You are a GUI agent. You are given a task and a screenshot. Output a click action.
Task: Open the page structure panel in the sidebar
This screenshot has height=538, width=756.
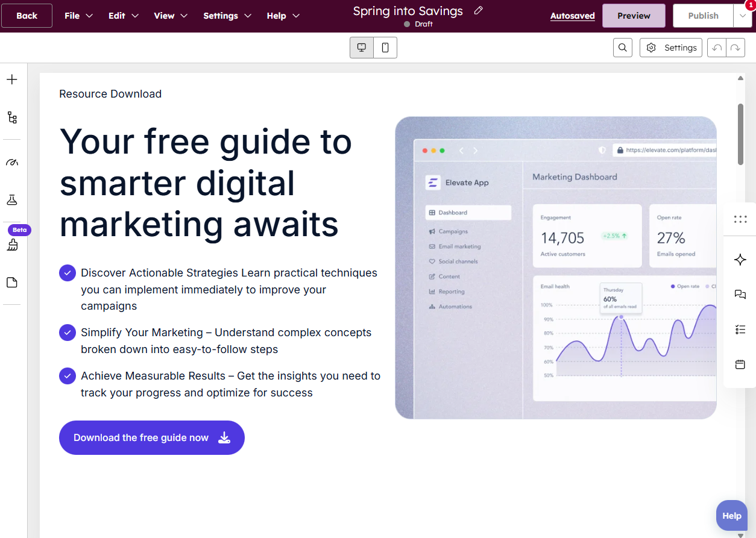pyautogui.click(x=11, y=117)
